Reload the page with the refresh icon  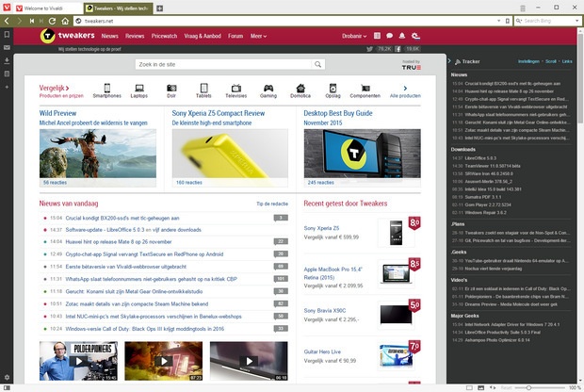point(52,21)
